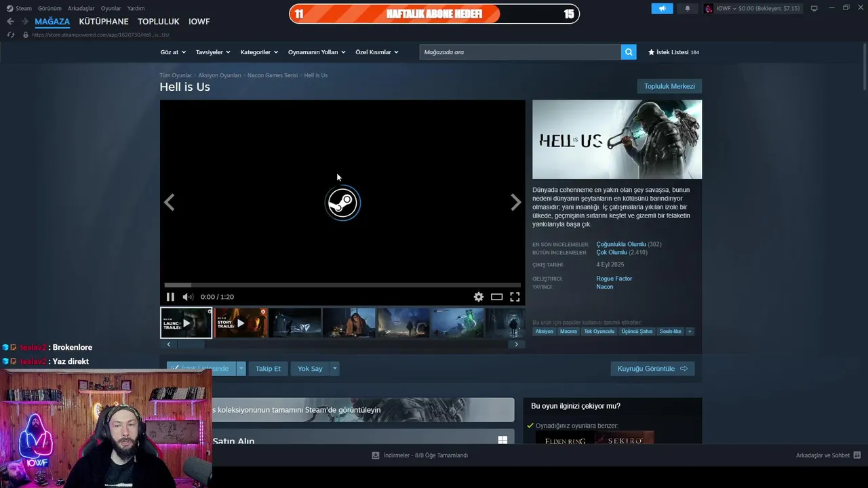868x488 pixels.
Task: Expand Oynamanın Yolları dropdown
Action: tap(317, 52)
